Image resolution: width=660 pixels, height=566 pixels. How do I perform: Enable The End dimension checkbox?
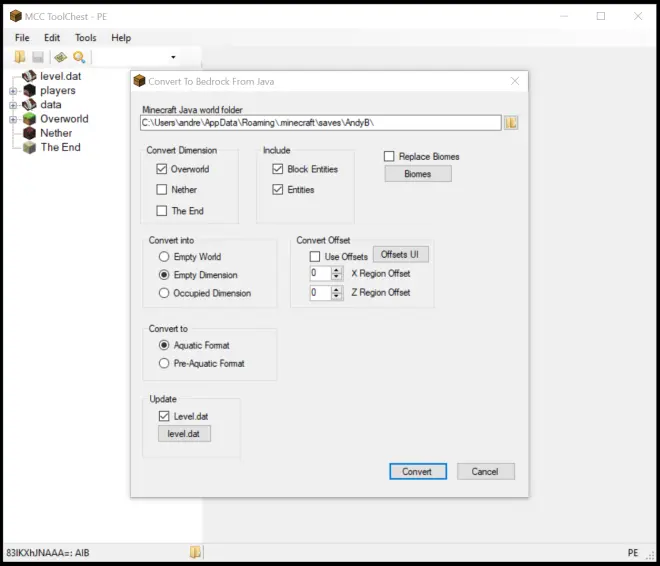coord(162,211)
